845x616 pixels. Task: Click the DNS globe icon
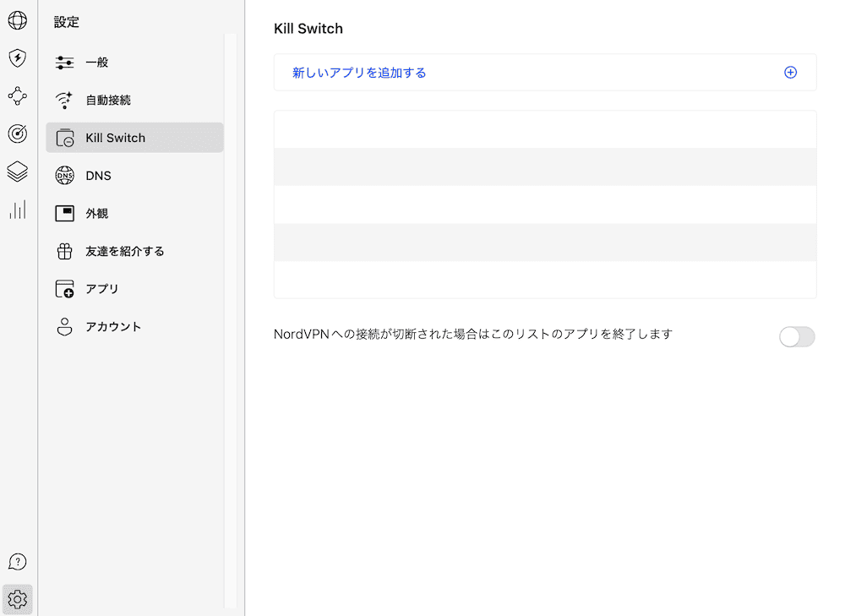coord(65,176)
